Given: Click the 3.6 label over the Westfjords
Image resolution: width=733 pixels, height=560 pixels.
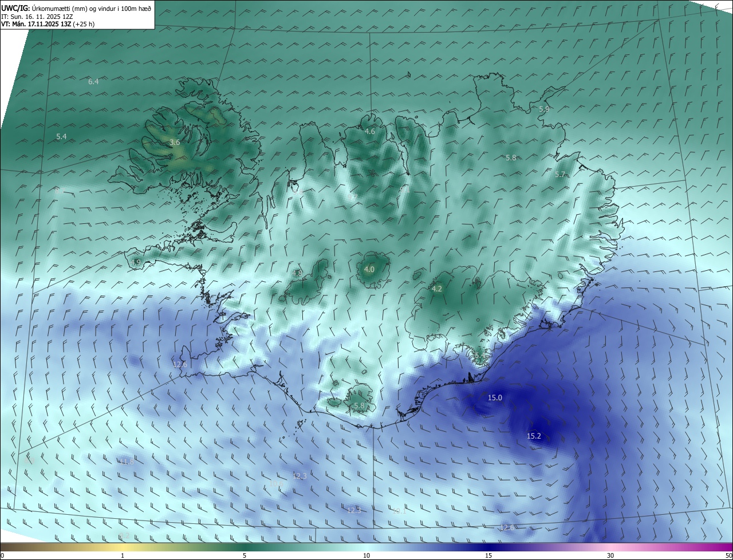Looking at the screenshot, I should [175, 142].
